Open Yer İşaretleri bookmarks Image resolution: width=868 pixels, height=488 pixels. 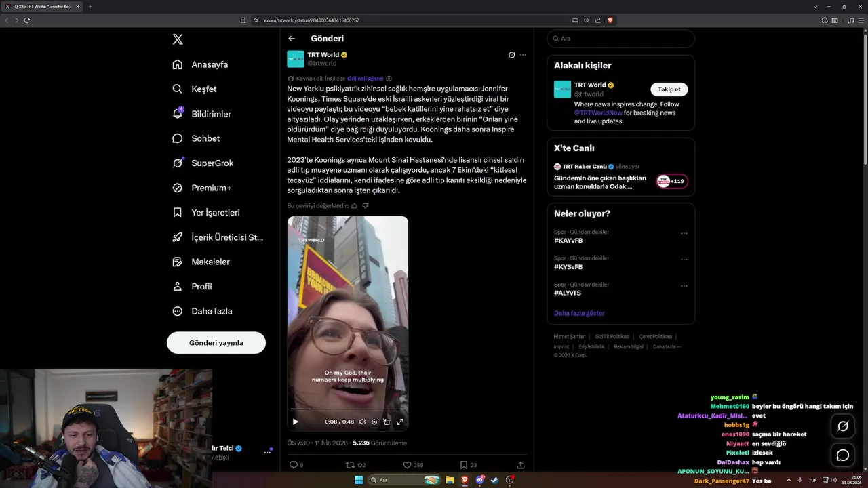point(206,212)
